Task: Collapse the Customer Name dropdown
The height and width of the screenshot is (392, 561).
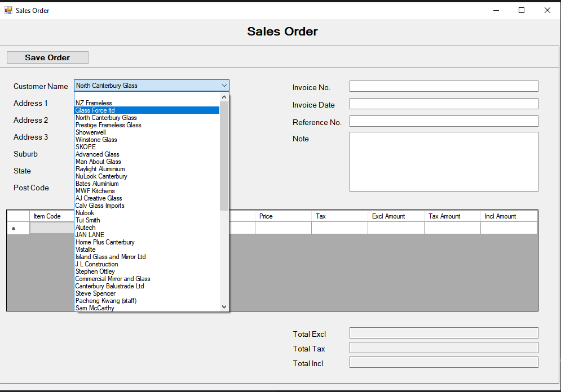Action: [x=224, y=85]
